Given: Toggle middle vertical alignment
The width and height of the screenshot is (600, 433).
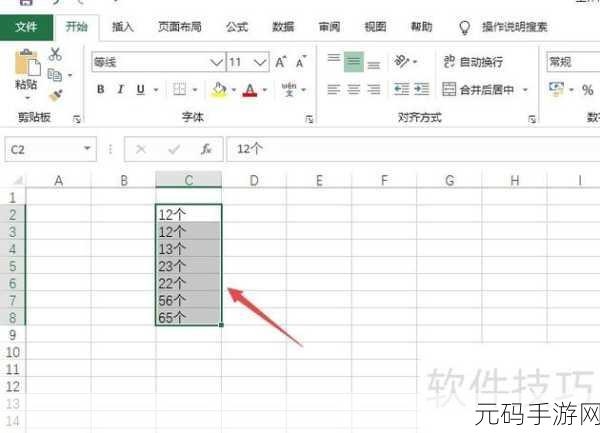Looking at the screenshot, I should 354,62.
